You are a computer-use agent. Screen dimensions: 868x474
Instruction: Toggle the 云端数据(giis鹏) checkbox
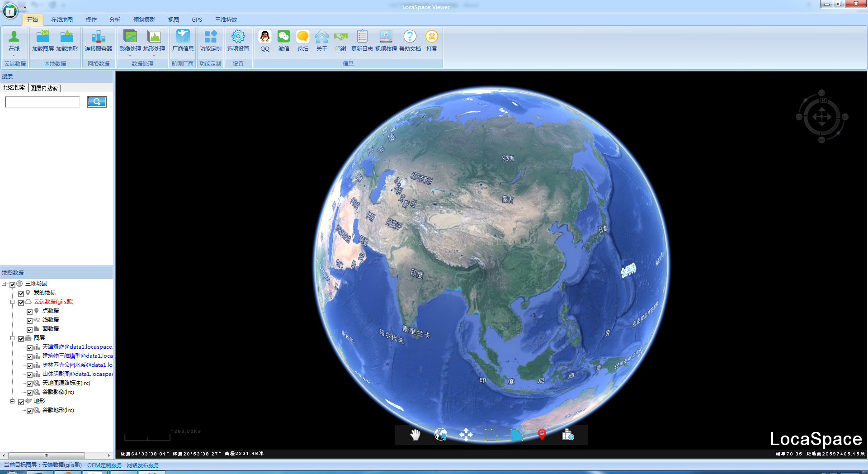point(21,303)
